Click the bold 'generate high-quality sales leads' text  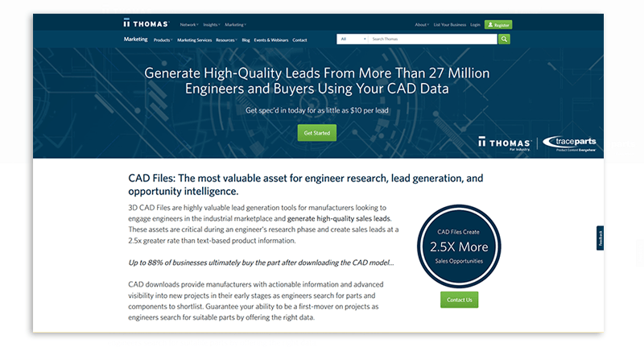pos(339,218)
